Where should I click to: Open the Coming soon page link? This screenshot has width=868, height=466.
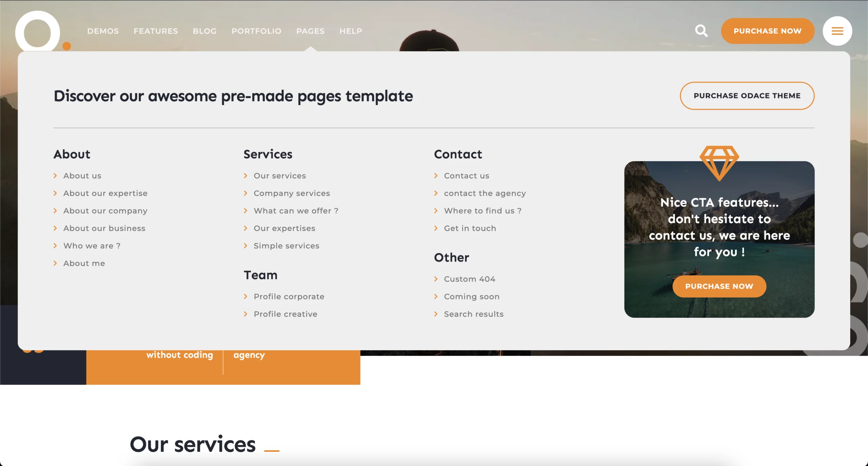click(472, 296)
